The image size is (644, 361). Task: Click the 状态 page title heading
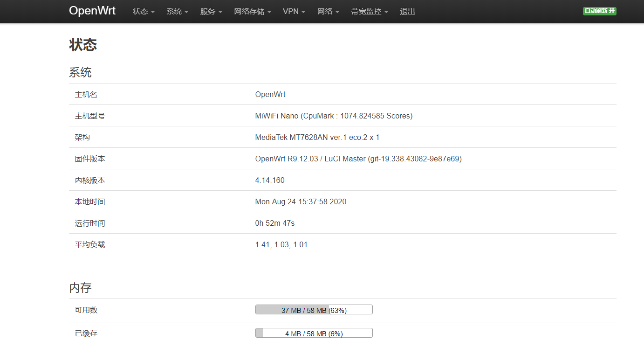[83, 45]
